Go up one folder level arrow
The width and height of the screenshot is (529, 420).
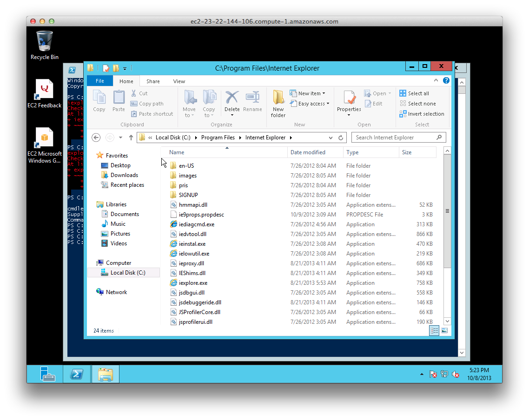131,138
